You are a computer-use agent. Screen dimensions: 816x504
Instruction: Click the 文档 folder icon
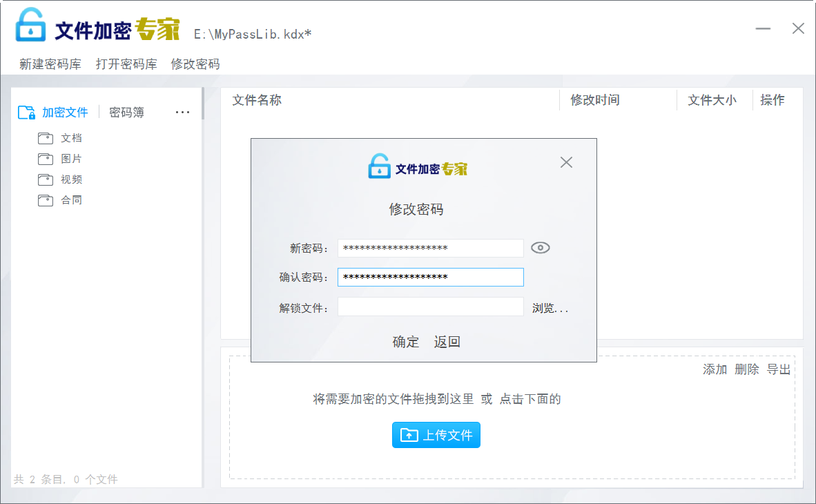click(x=46, y=138)
